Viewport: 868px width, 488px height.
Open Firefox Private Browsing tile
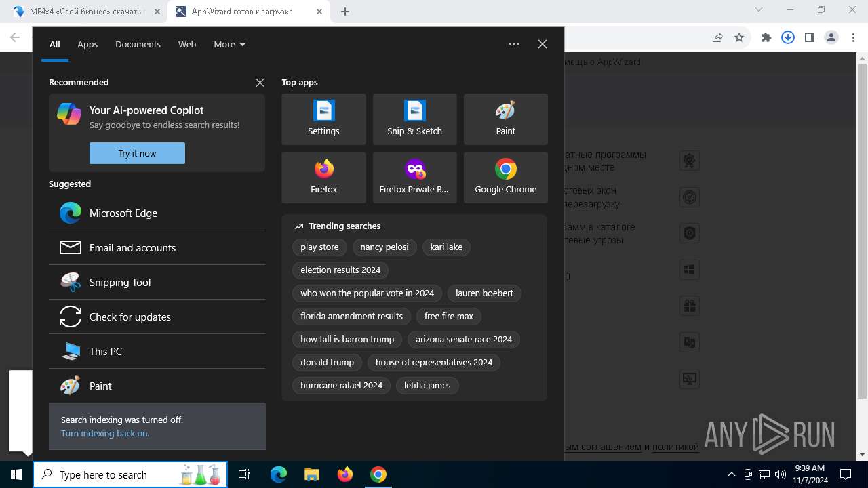[414, 178]
